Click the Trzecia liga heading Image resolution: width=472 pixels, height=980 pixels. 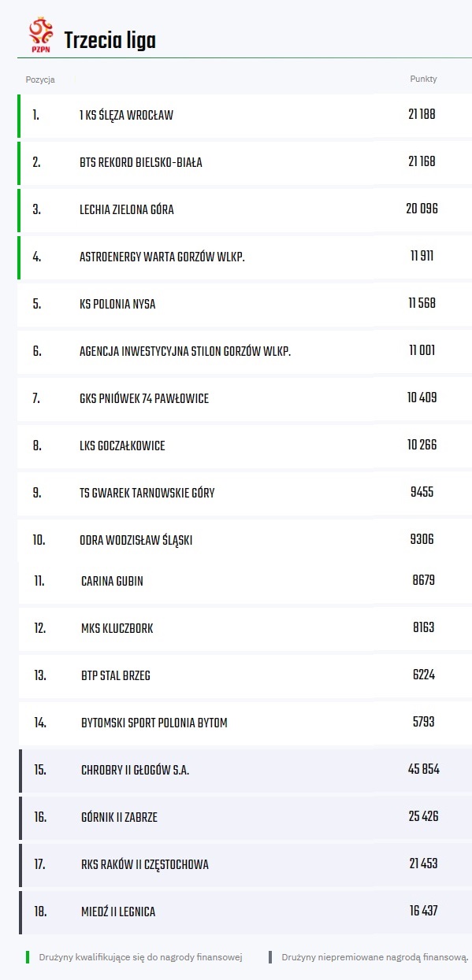[x=110, y=41]
